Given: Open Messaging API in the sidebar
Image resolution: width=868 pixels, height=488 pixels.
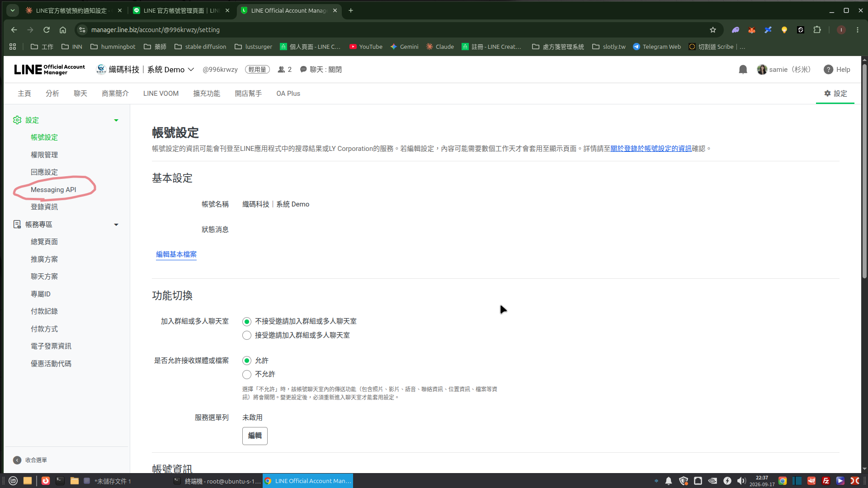Looking at the screenshot, I should 53,190.
